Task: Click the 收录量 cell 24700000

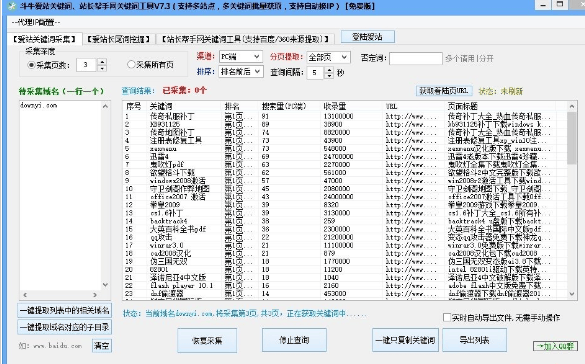Action: [x=338, y=157]
